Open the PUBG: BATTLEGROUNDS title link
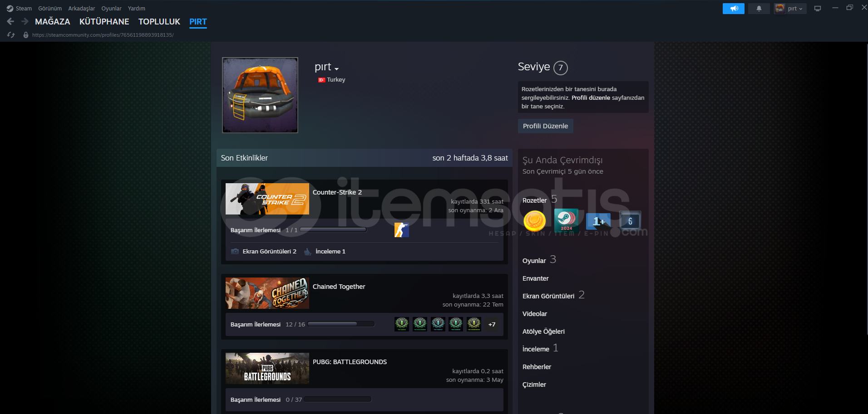This screenshot has width=868, height=414. (x=350, y=362)
